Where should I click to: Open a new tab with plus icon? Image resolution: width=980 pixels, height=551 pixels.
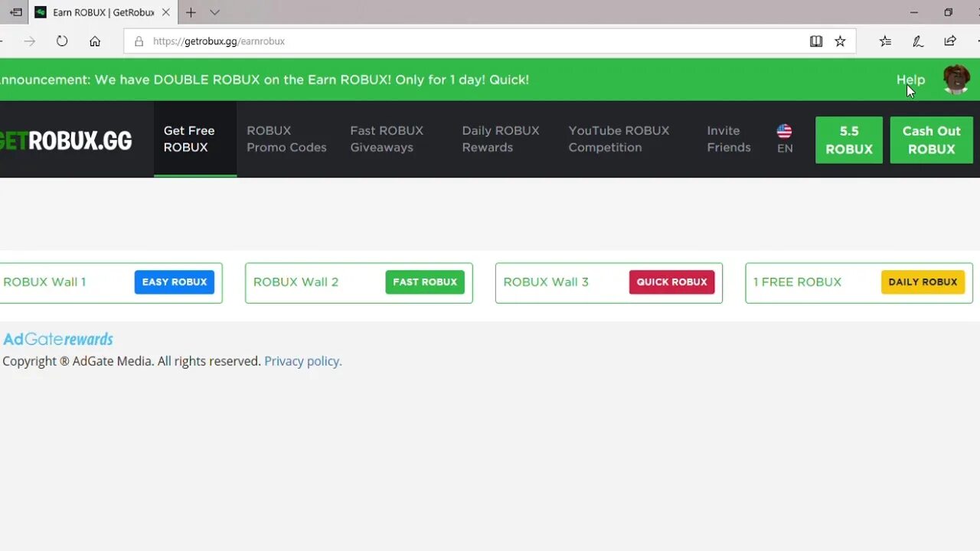[x=191, y=12]
